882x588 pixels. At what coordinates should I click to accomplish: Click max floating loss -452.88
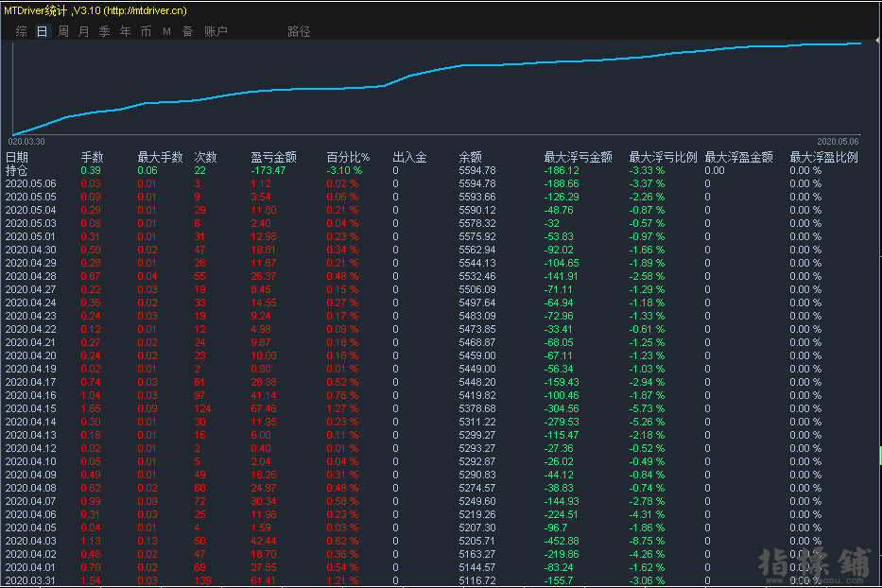(x=562, y=541)
